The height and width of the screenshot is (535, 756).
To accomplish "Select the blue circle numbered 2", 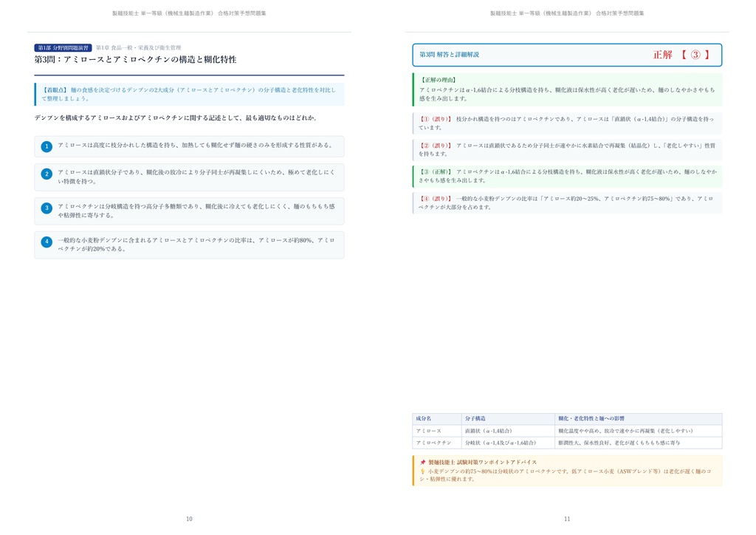I will point(47,174).
